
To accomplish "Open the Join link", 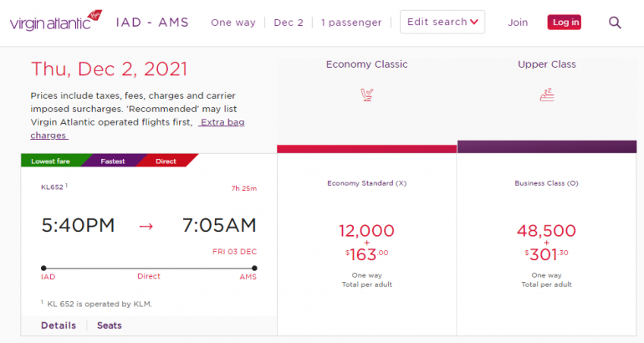I will point(518,23).
